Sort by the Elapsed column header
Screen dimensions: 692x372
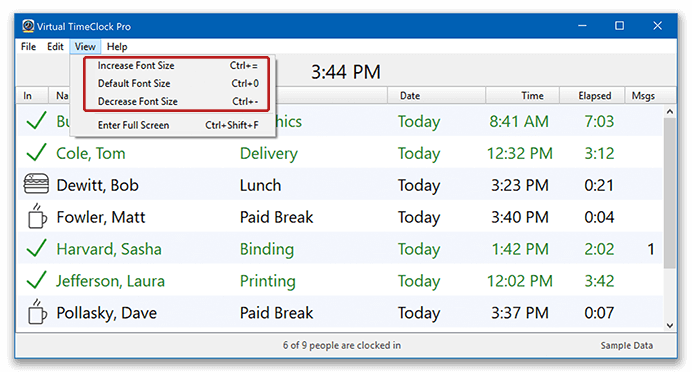[x=592, y=95]
